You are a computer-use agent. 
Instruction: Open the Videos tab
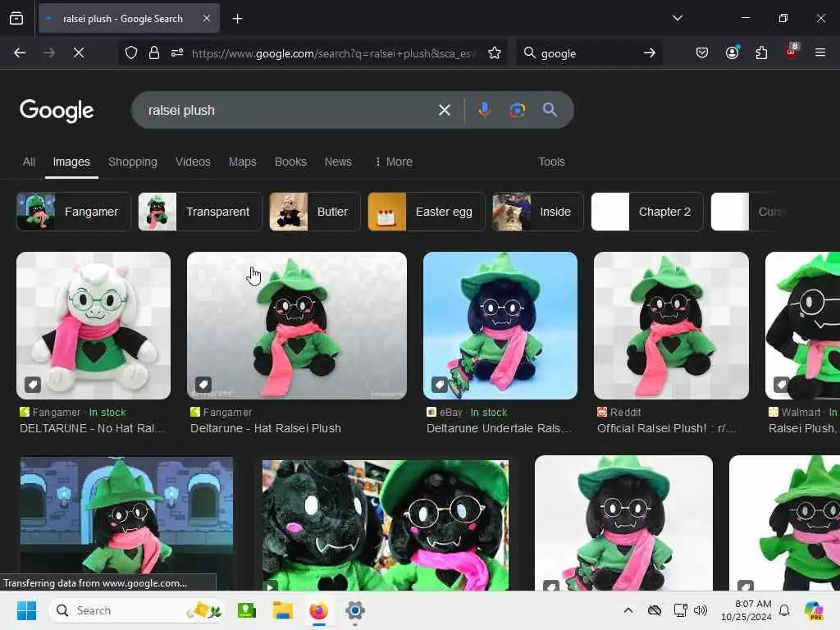click(193, 162)
